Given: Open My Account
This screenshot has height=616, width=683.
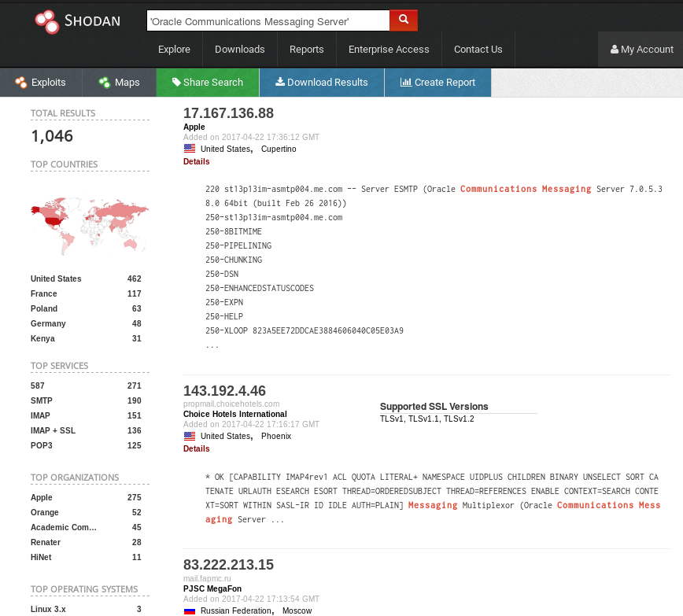Looking at the screenshot, I should click(641, 50).
